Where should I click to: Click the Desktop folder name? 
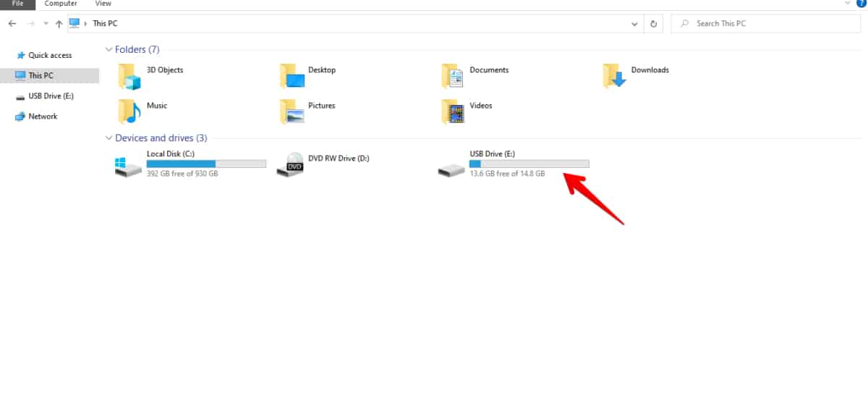point(322,70)
